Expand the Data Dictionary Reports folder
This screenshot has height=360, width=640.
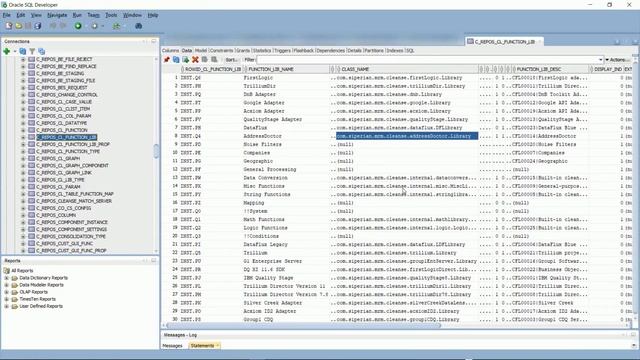[7, 278]
